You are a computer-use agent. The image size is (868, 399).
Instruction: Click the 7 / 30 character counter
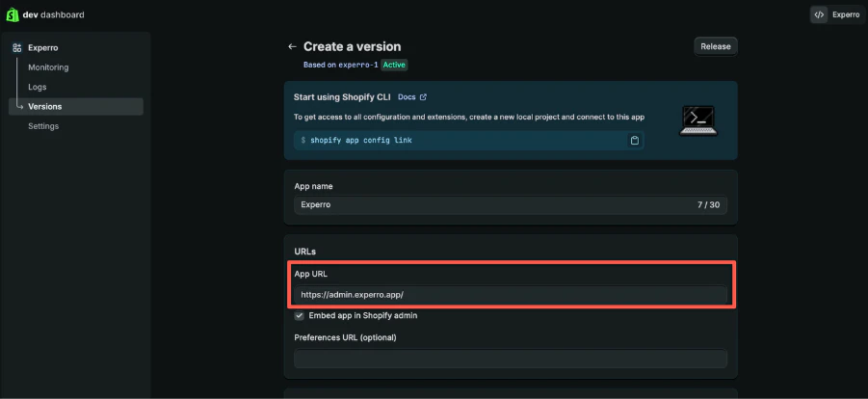click(x=709, y=205)
